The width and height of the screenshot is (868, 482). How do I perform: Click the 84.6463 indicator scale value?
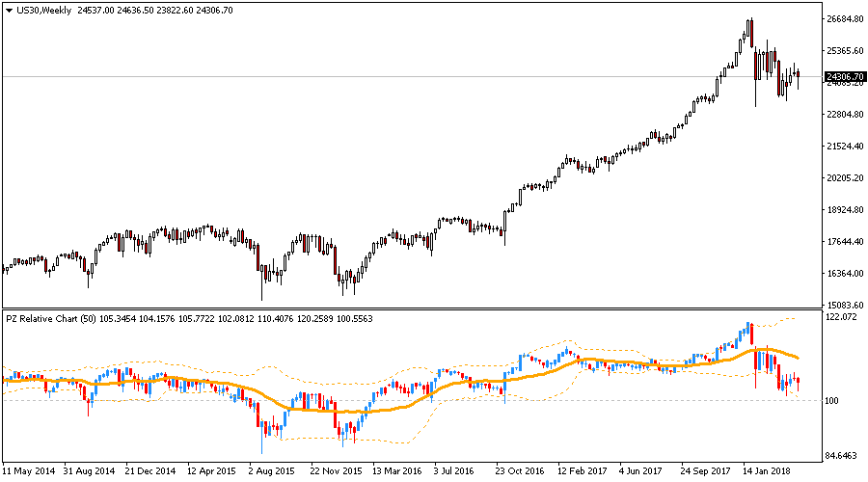pyautogui.click(x=839, y=454)
